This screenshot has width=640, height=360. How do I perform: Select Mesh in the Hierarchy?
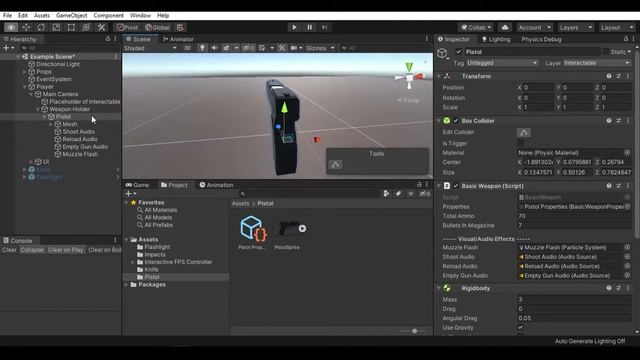coord(70,124)
